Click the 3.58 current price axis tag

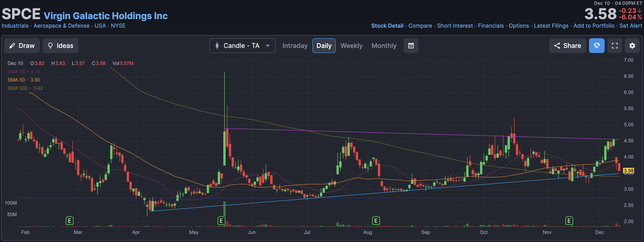pyautogui.click(x=629, y=171)
